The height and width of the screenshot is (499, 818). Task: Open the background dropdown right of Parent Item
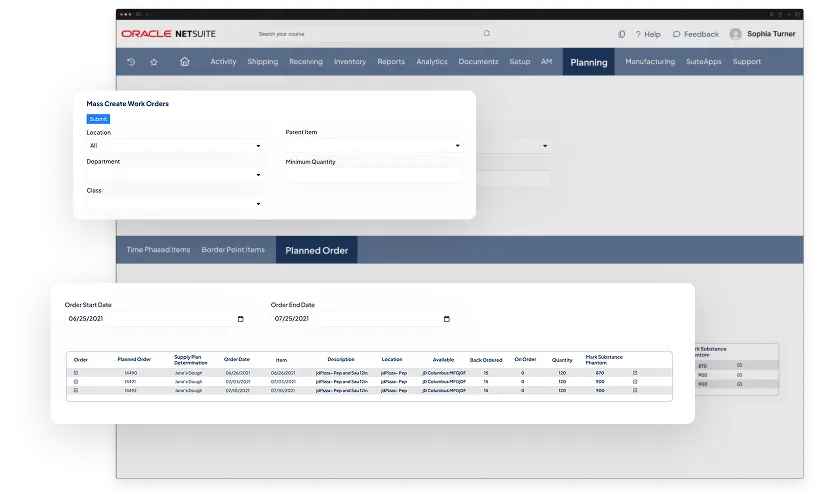point(545,146)
